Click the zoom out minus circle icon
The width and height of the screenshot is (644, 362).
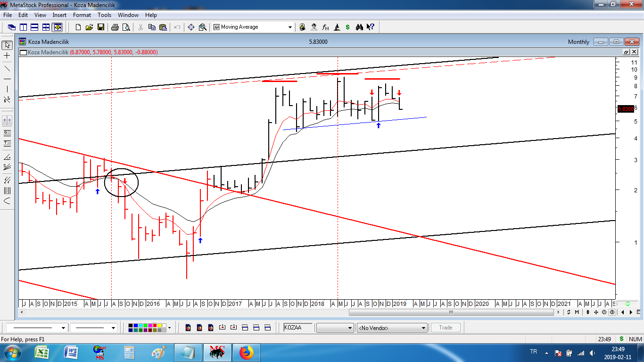pyautogui.click(x=603, y=312)
